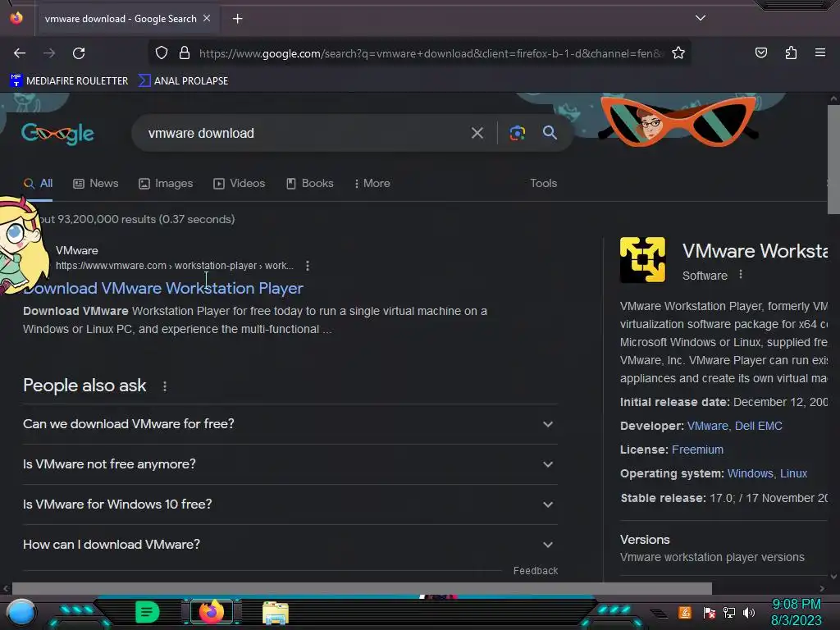
Task: Open MEDIAFIRE ROULETTER bookmark
Action: click(x=69, y=81)
